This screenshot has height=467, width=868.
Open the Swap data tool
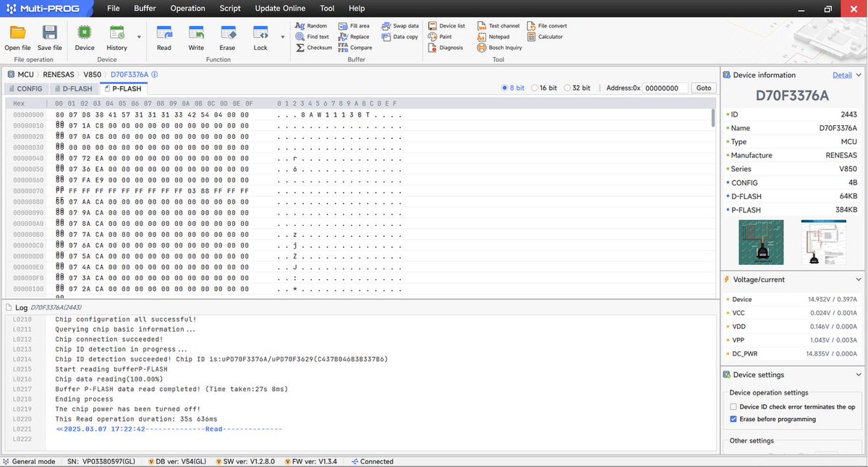pos(400,26)
